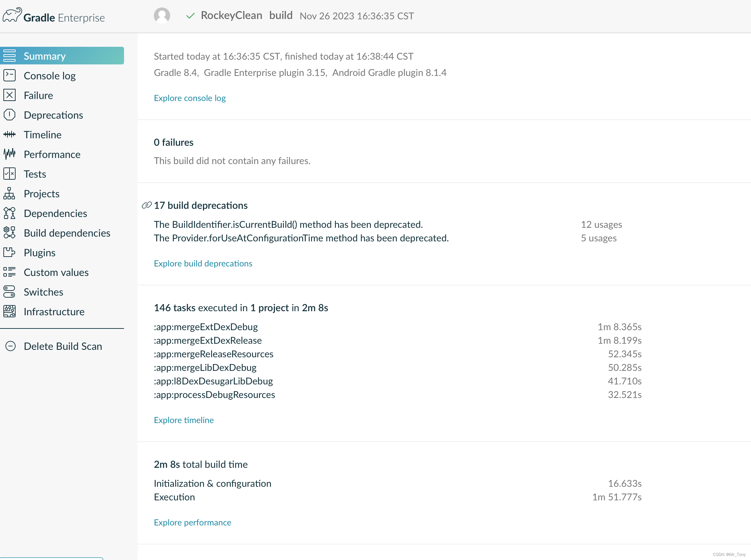Click the Switches toggle icon
Screen dimensions: 751x560
point(9,292)
